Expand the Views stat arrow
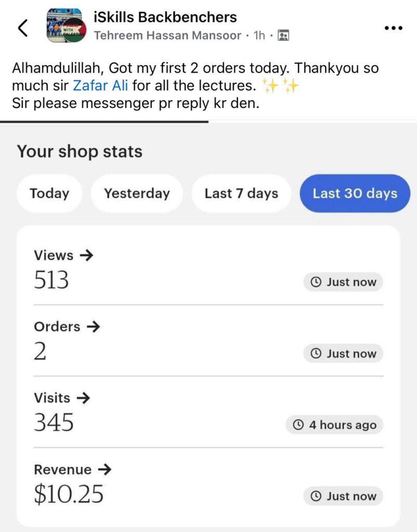The height and width of the screenshot is (532, 417). (86, 255)
